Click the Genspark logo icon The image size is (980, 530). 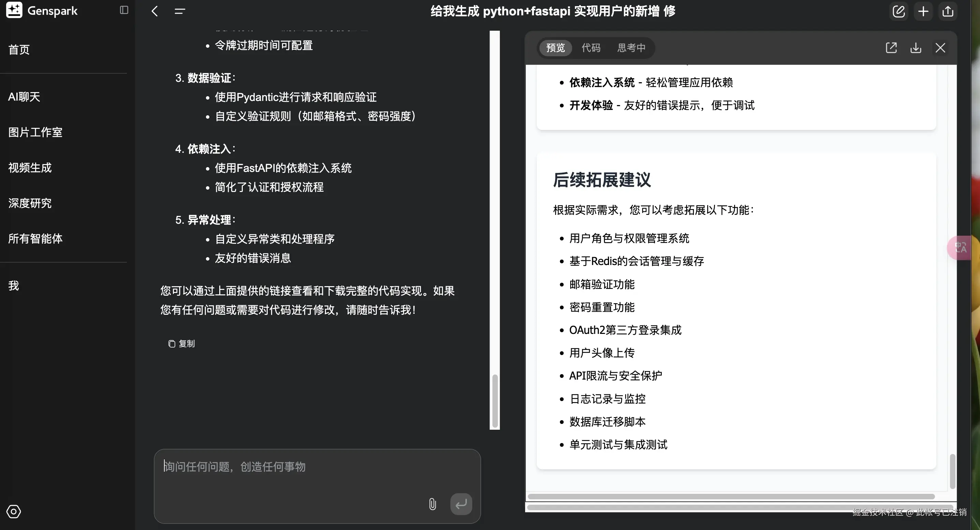(14, 10)
